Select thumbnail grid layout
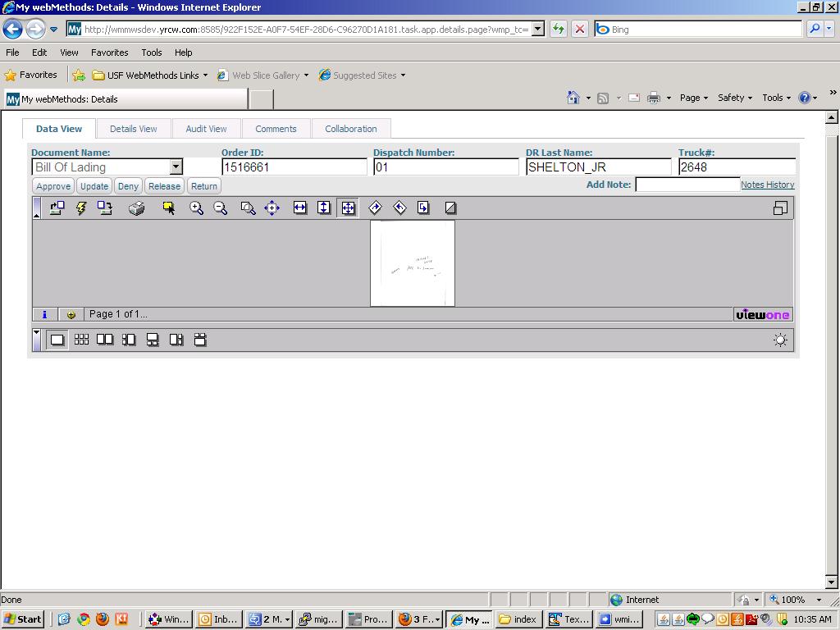Screen dimensions: 840x630 tap(81, 339)
